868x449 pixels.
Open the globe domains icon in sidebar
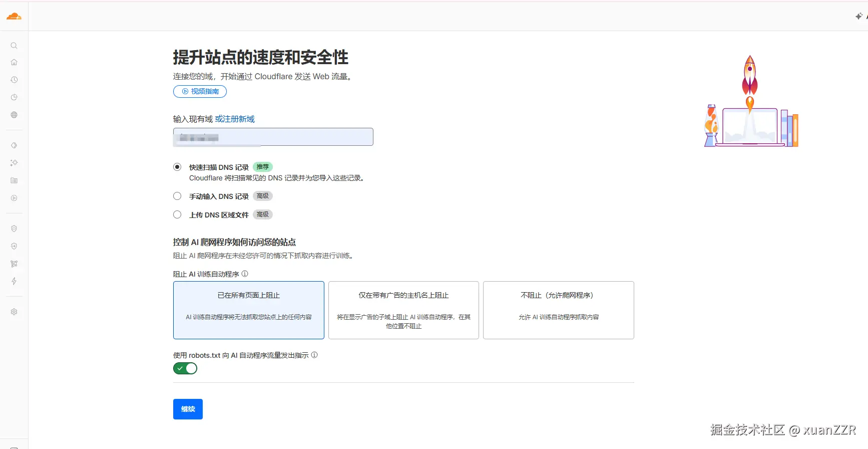pos(14,115)
